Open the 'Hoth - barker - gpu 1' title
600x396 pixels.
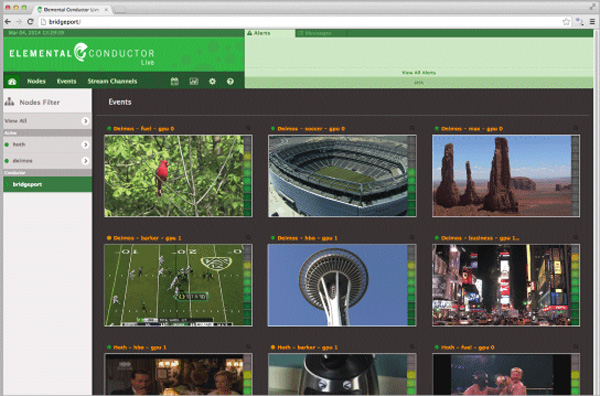coord(307,347)
